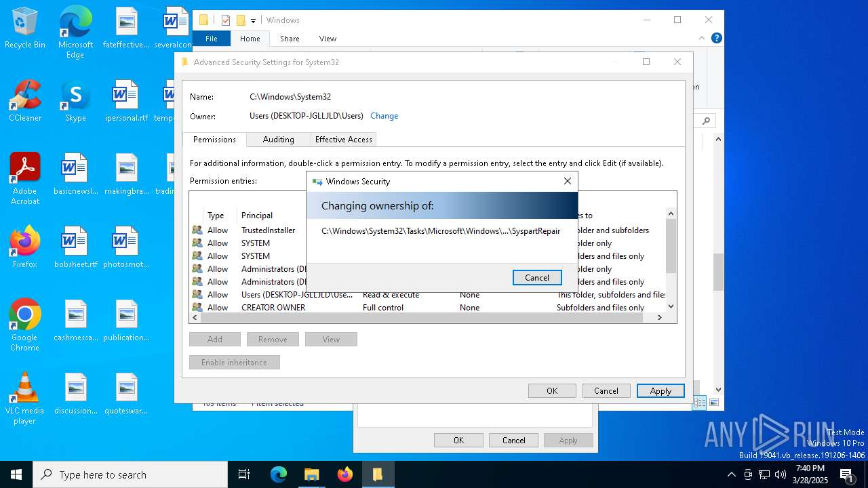The width and height of the screenshot is (868, 488).
Task: Click the Change owner link
Action: click(x=384, y=116)
